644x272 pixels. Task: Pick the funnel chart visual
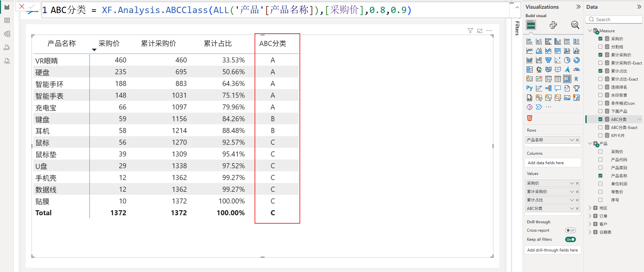click(548, 60)
